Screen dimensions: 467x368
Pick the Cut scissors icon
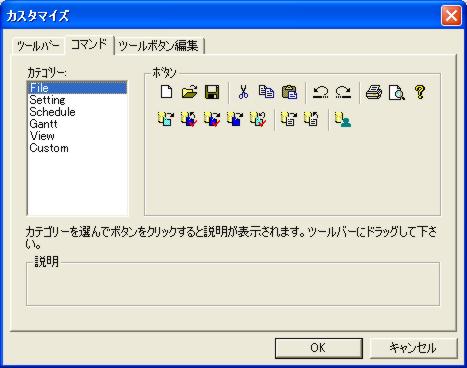click(243, 92)
